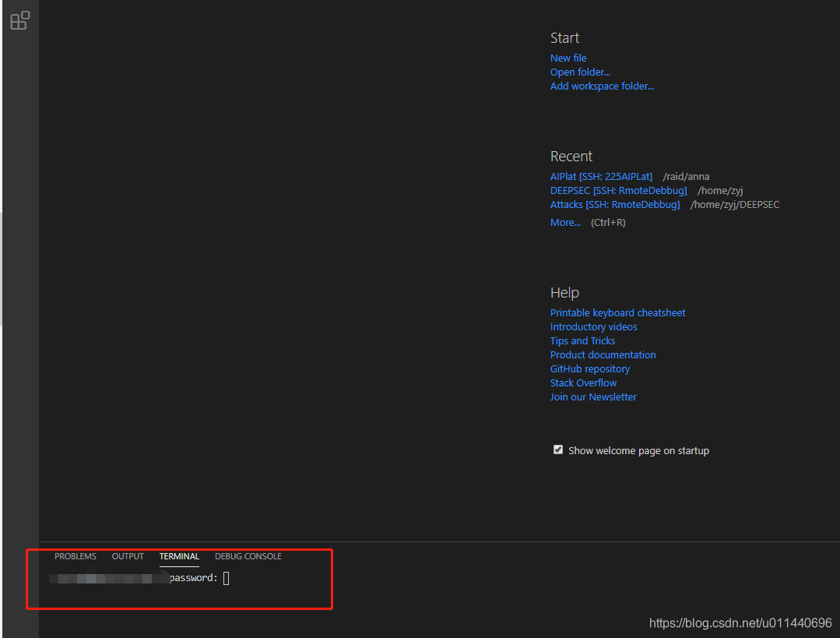Open Printable keyboard cheatsheet link
The height and width of the screenshot is (638, 840).
click(617, 312)
